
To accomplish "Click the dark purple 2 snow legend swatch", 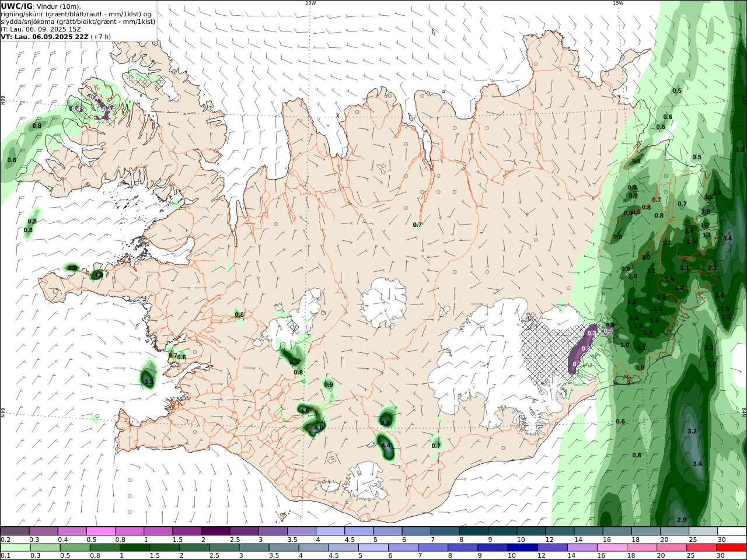I will tap(215, 531).
